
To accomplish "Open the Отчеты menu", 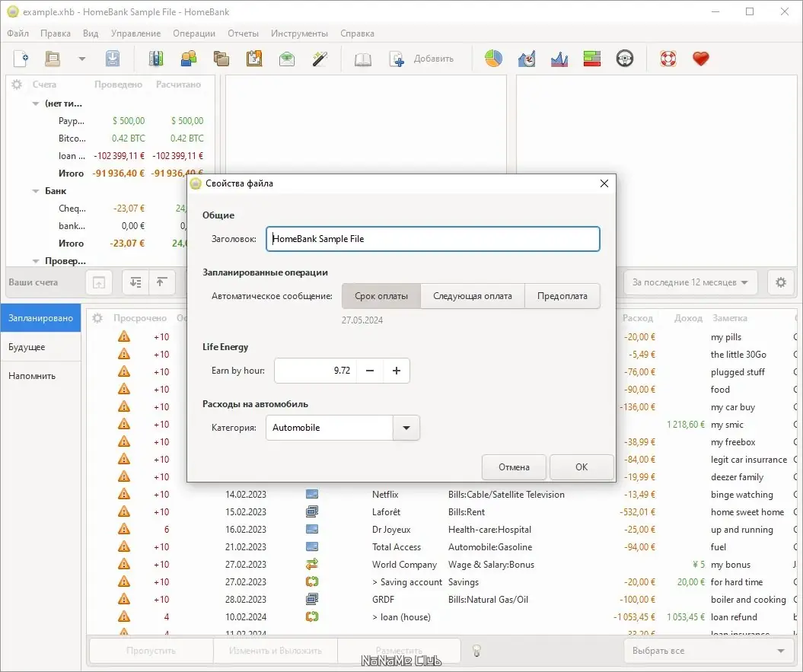I will click(x=244, y=33).
